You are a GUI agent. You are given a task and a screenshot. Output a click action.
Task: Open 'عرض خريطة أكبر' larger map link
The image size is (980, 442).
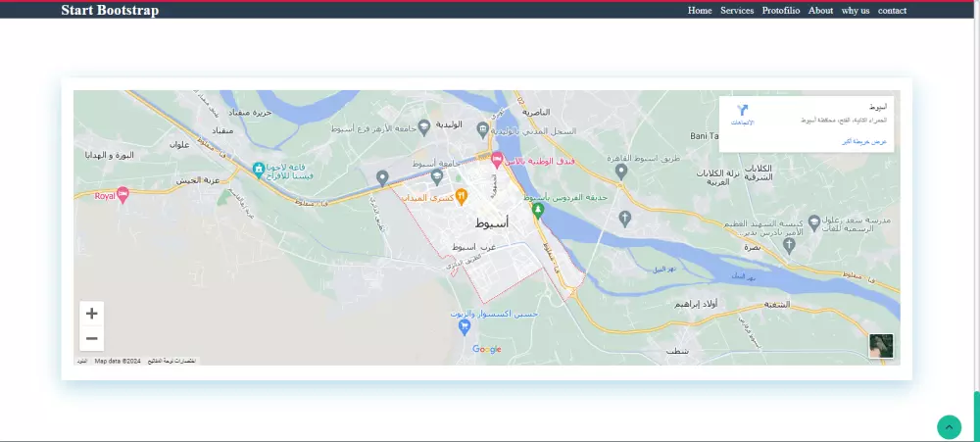(x=864, y=142)
